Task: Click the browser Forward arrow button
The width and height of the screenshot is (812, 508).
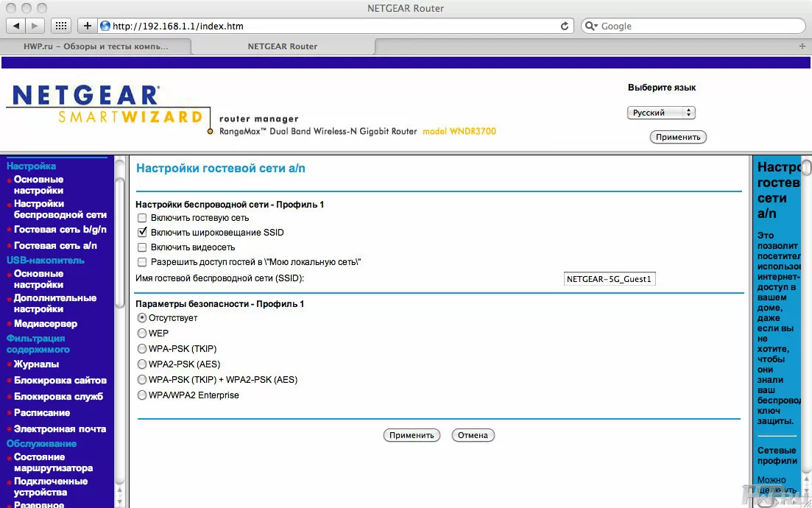Action: tap(35, 26)
